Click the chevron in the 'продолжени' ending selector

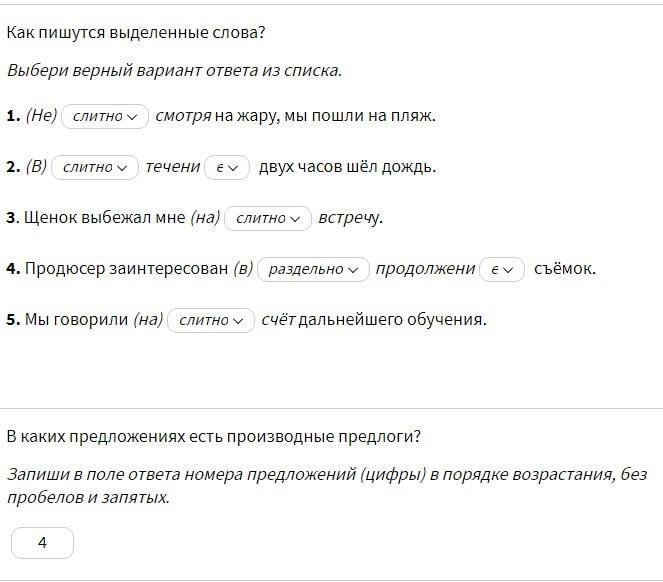click(x=508, y=270)
